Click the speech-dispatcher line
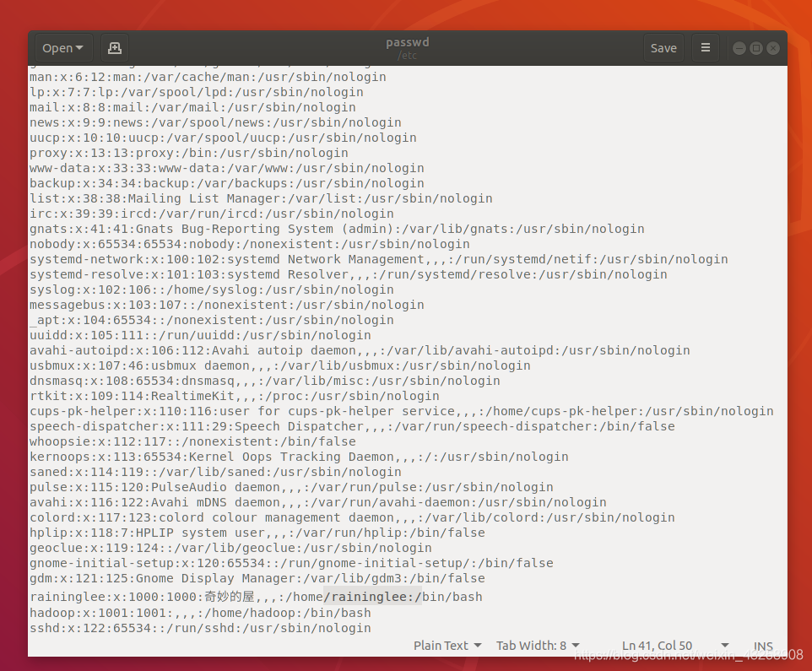The width and height of the screenshot is (812, 671). (352, 426)
